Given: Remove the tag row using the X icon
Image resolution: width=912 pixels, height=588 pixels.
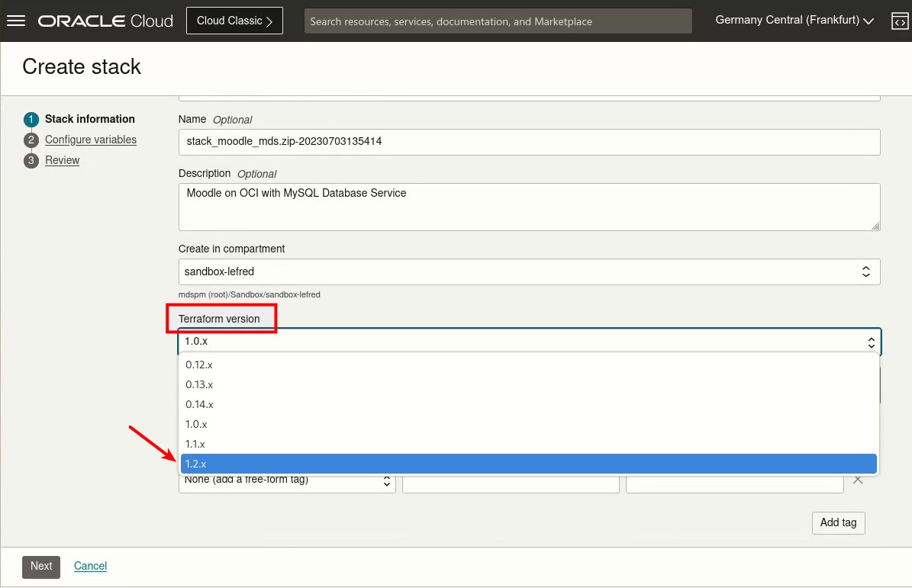Looking at the screenshot, I should (x=858, y=480).
